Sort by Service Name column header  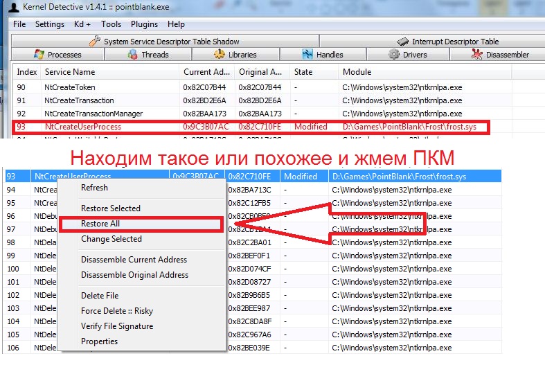coord(70,72)
